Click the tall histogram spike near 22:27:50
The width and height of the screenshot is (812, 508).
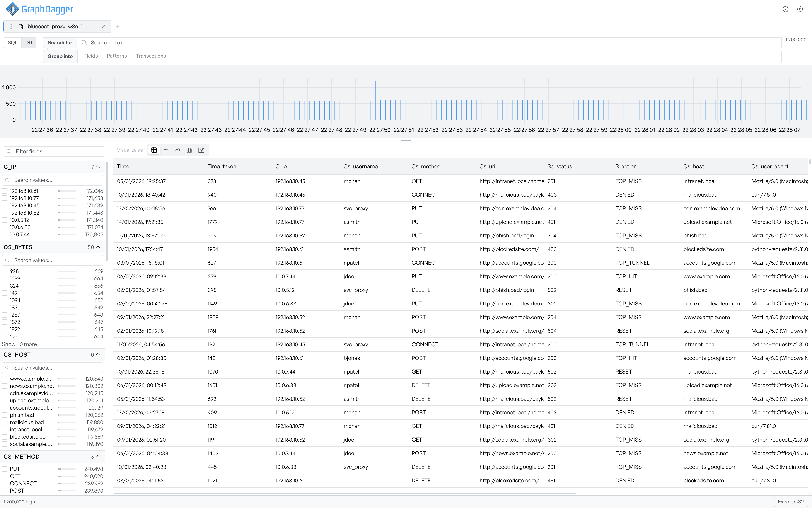pyautogui.click(x=375, y=100)
